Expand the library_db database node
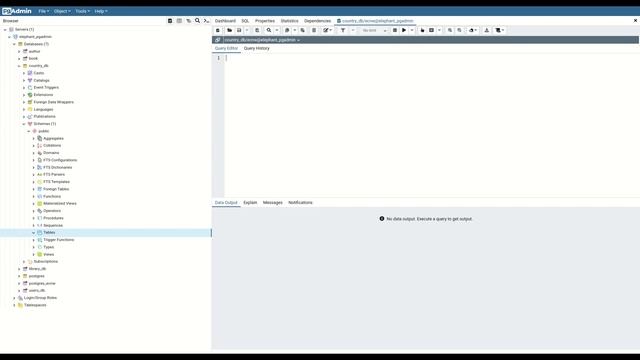640x360 pixels. coord(19,269)
